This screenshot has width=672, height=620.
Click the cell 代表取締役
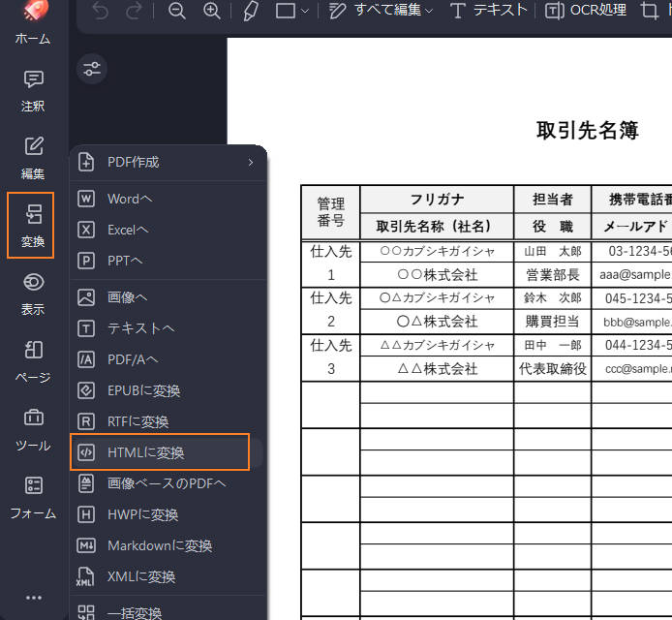(553, 369)
